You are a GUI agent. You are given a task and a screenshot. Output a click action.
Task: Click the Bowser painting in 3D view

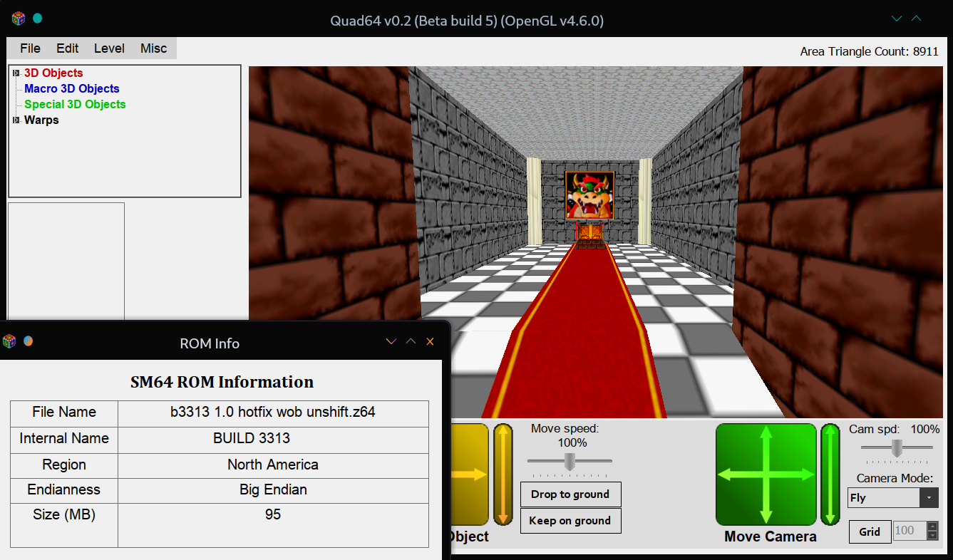(x=589, y=195)
